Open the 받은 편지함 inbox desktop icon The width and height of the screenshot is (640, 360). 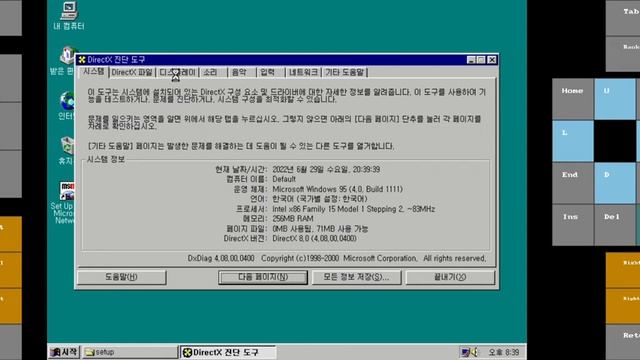[x=63, y=61]
